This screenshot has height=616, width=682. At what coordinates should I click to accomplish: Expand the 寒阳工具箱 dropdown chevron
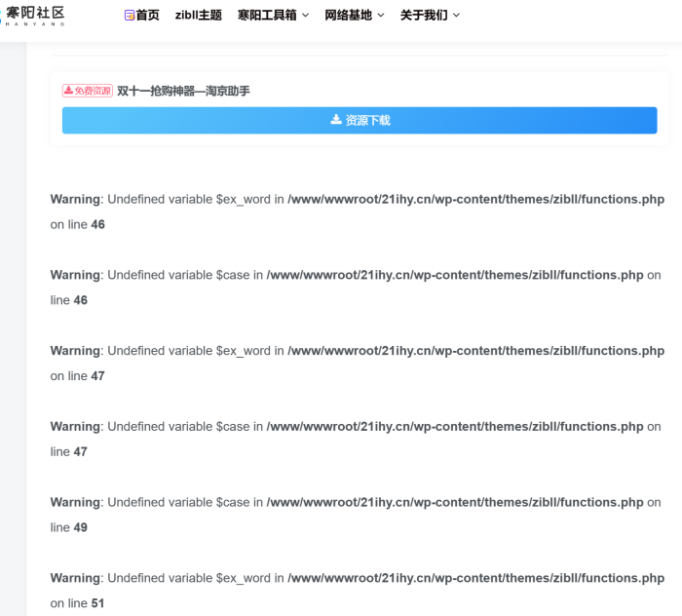tap(305, 16)
